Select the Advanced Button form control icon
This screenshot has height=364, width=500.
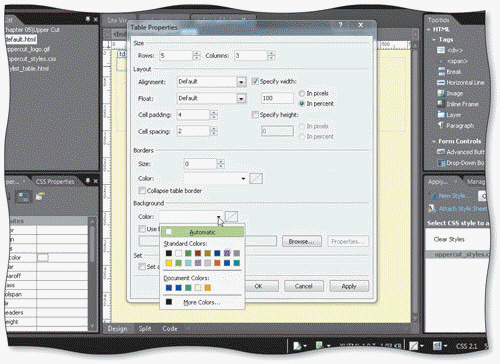tap(441, 152)
